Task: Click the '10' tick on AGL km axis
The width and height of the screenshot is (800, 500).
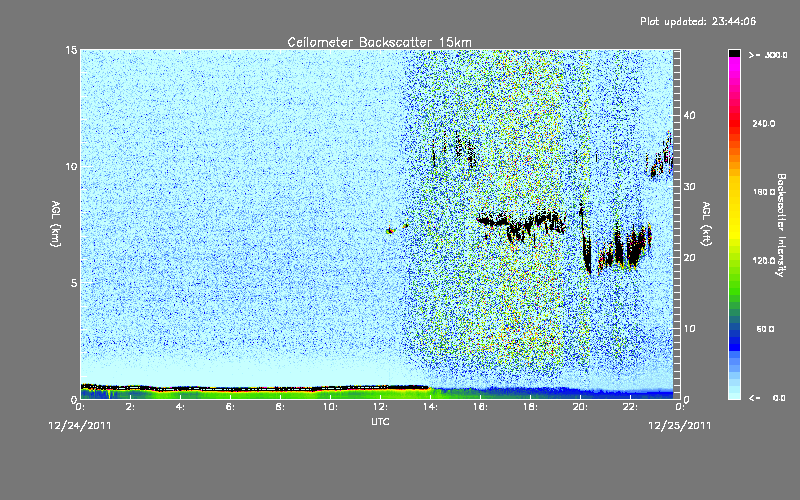Action: coord(71,166)
